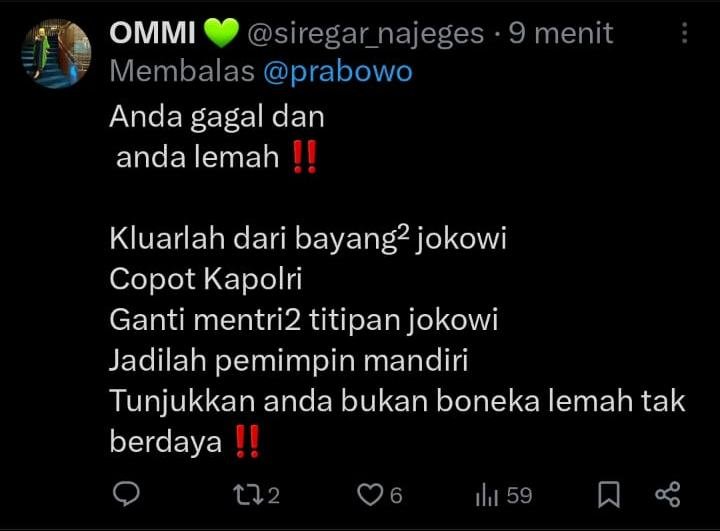Tap the like count 6

[x=396, y=496]
